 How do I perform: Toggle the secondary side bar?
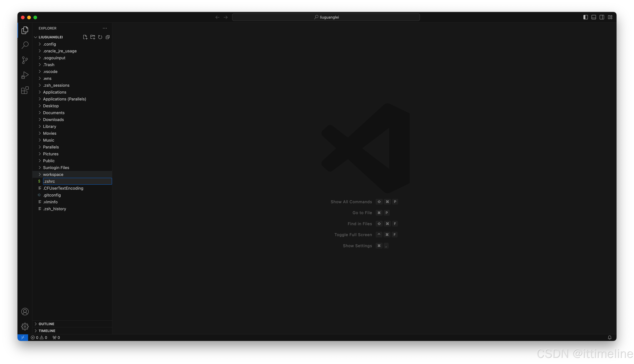pos(602,17)
